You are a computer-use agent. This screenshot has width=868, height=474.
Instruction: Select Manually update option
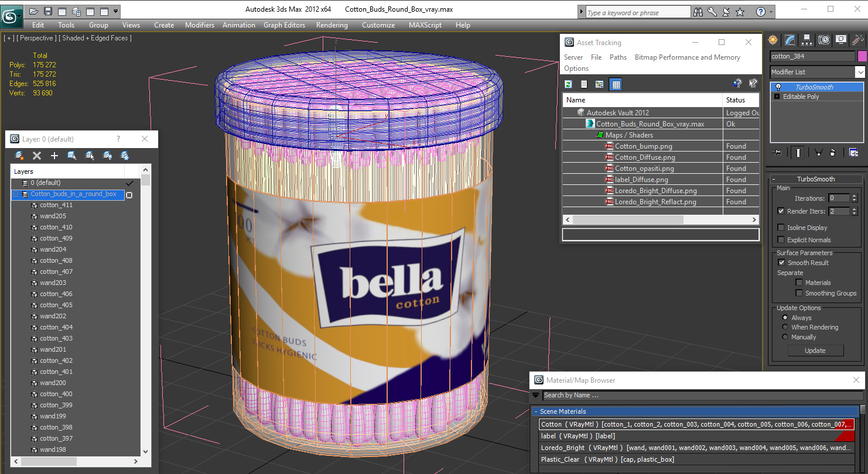point(785,337)
